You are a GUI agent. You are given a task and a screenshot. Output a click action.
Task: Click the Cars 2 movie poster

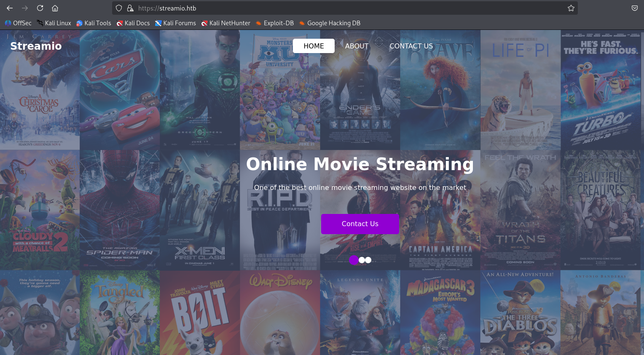120,90
